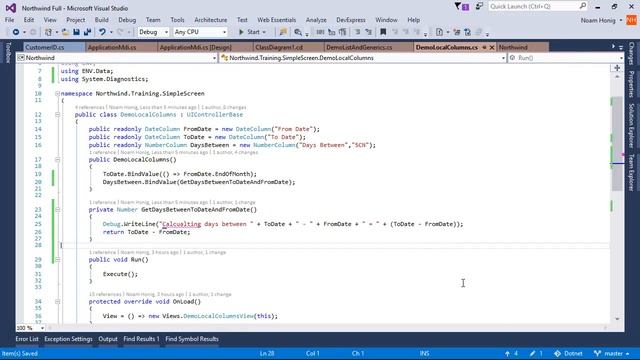
Task: Open the Start button dropdown arrow
Action: [264, 32]
